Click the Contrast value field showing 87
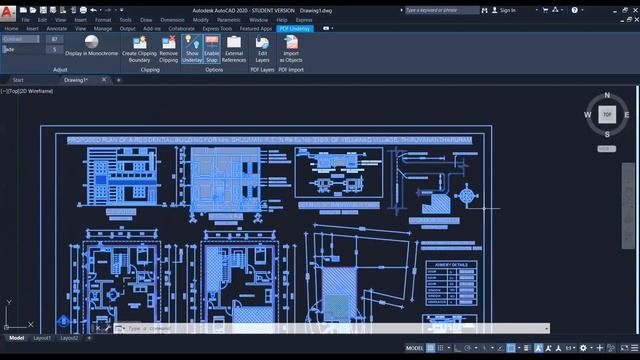 tap(54, 39)
